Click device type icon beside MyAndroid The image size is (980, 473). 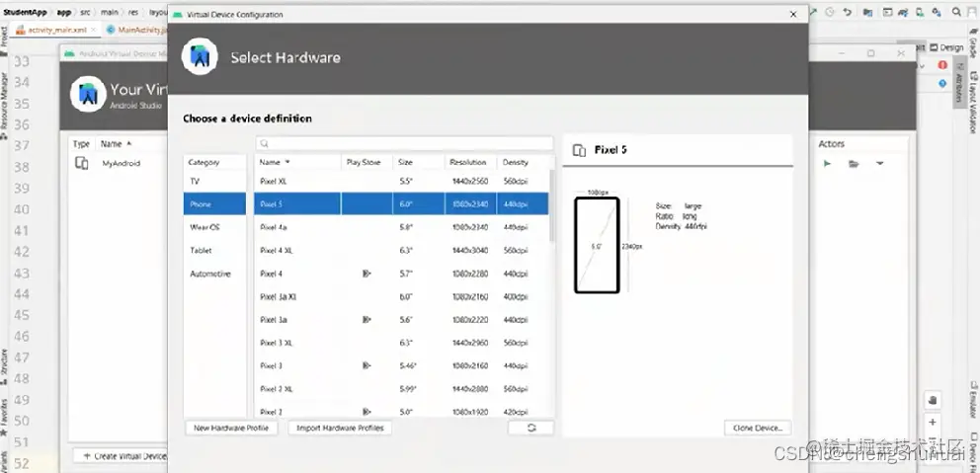coord(81,164)
